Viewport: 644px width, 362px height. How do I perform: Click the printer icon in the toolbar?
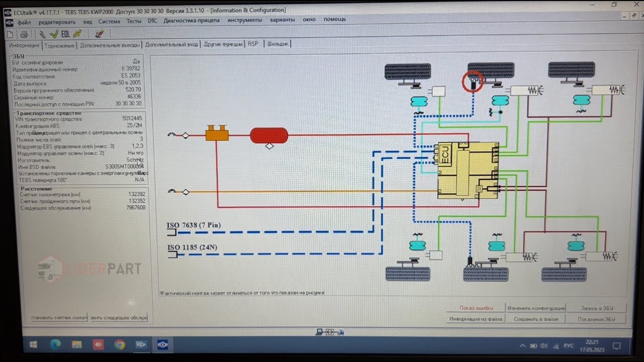pyautogui.click(x=24, y=34)
